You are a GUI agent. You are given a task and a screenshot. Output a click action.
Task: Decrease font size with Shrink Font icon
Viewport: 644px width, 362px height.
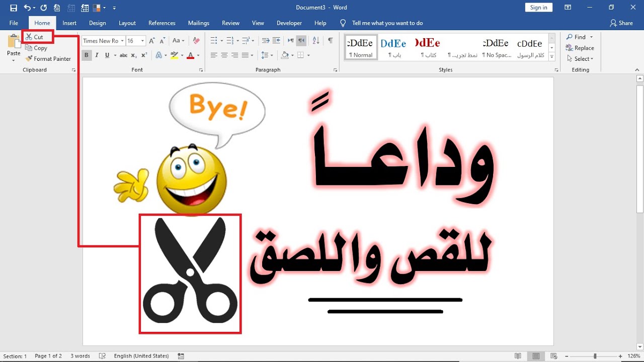pyautogui.click(x=162, y=41)
